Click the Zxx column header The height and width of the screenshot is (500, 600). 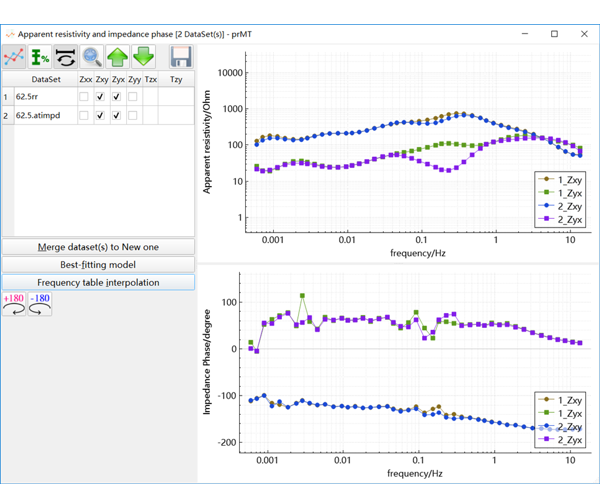(86, 80)
